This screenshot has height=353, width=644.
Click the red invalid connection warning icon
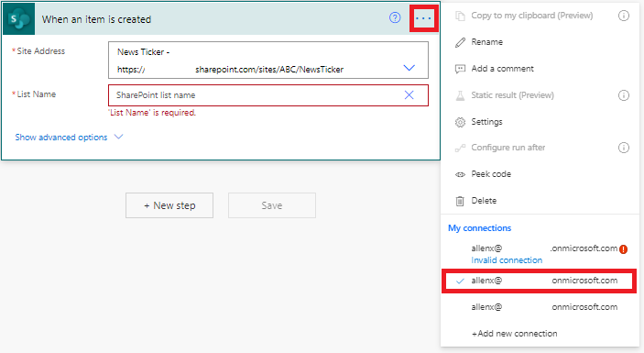tap(623, 249)
